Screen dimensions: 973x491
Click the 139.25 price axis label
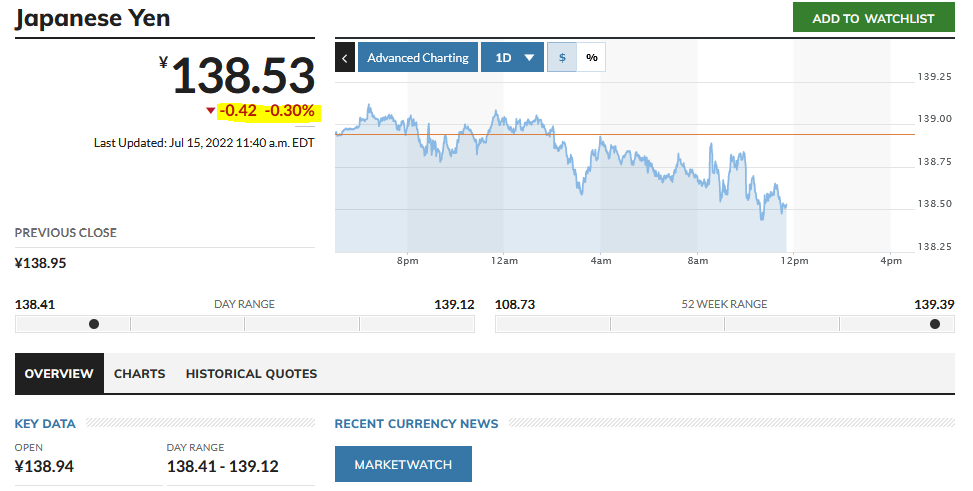935,77
